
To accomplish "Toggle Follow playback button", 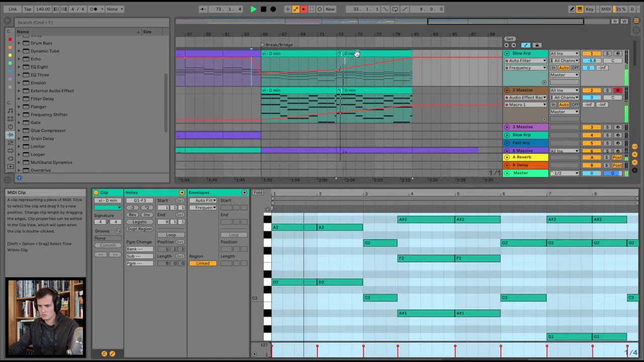I will click(x=202, y=9).
